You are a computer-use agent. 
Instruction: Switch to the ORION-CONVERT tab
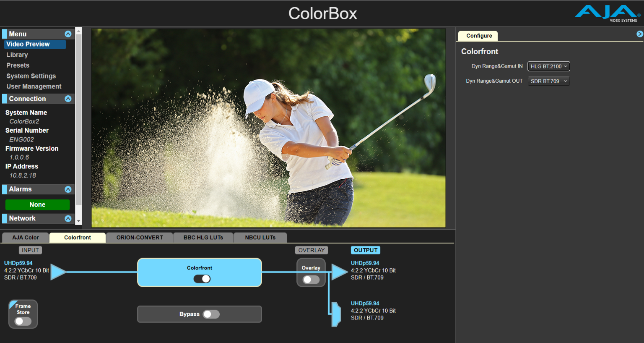140,238
